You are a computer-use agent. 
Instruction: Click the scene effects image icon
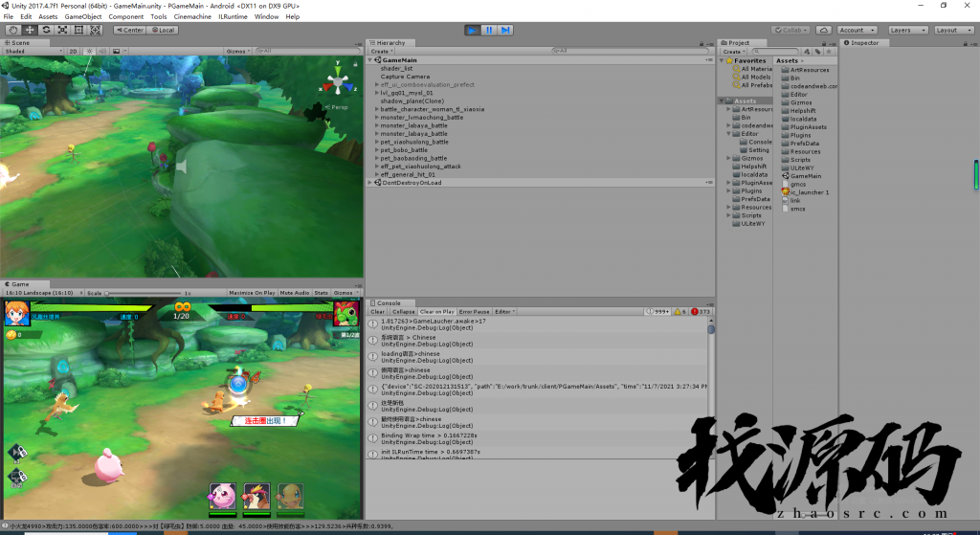coord(117,52)
